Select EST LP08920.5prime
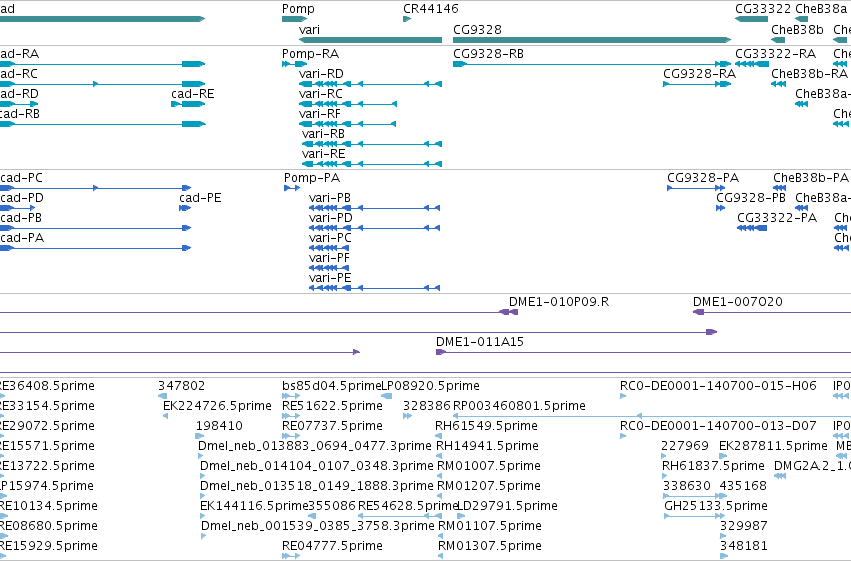The width and height of the screenshot is (851, 561). [430, 386]
